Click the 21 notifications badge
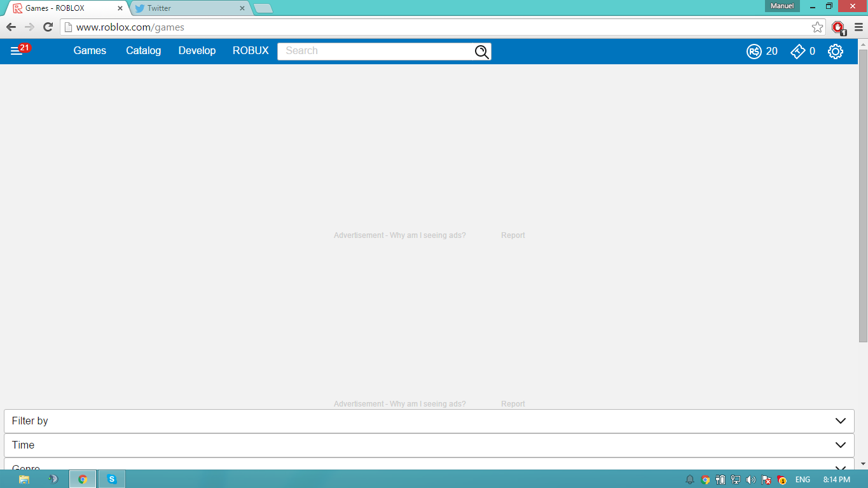 [x=25, y=48]
